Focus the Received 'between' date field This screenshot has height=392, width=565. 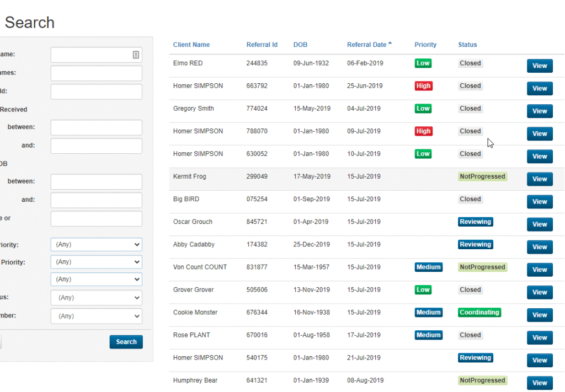[96, 127]
